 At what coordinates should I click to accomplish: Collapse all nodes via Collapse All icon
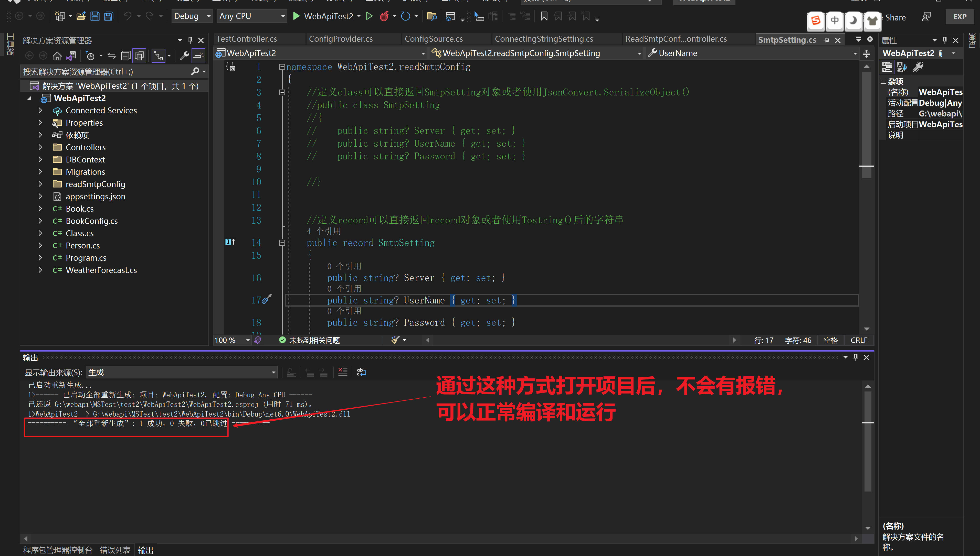pos(125,55)
